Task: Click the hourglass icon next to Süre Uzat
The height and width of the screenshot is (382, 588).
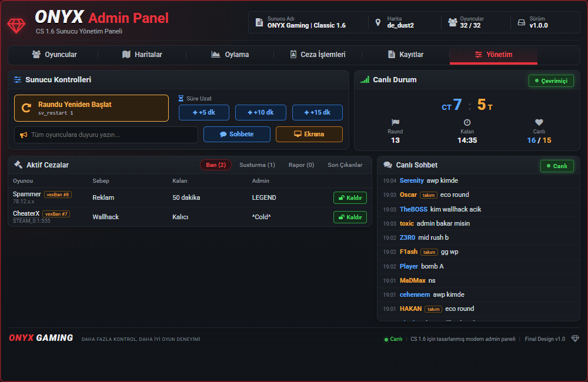Action: pyautogui.click(x=181, y=98)
